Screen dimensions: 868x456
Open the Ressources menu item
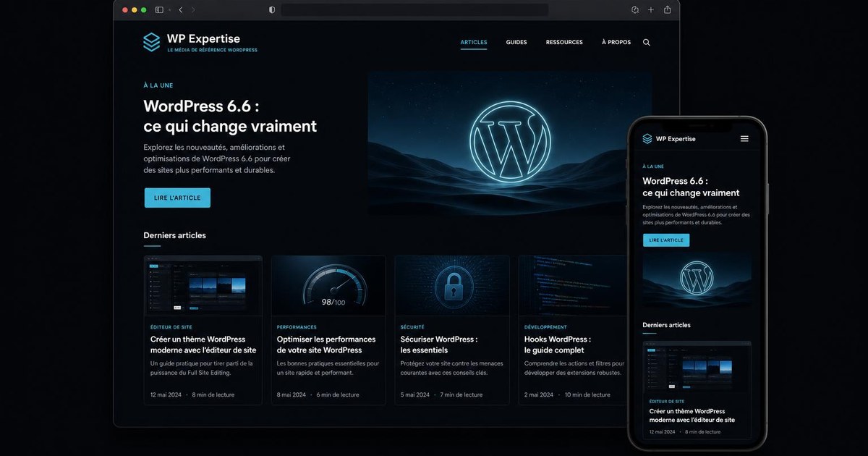click(x=564, y=43)
